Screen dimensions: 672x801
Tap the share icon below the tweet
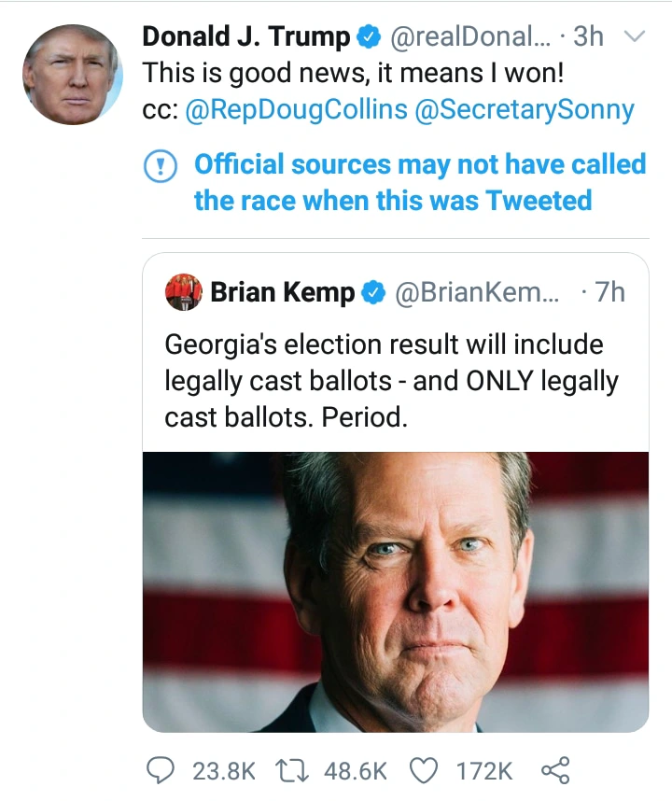(554, 770)
